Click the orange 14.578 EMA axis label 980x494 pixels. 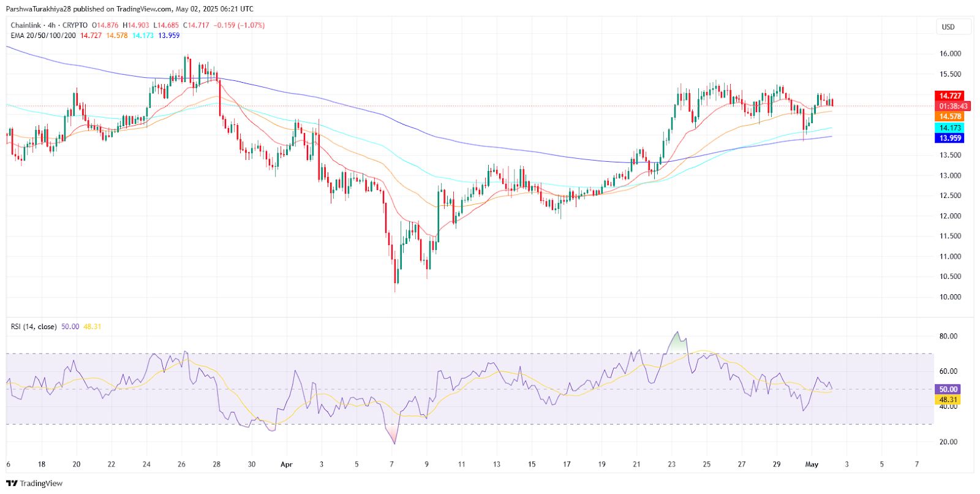point(950,116)
